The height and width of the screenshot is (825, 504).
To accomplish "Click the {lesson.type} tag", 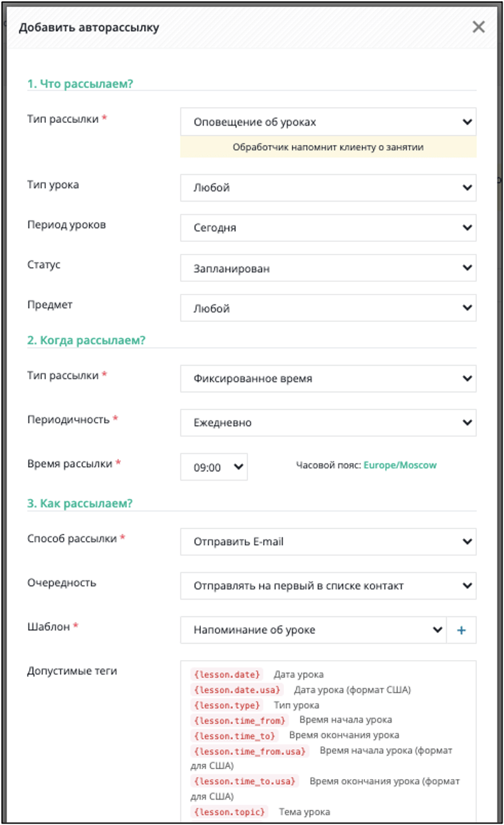I will pos(227,705).
